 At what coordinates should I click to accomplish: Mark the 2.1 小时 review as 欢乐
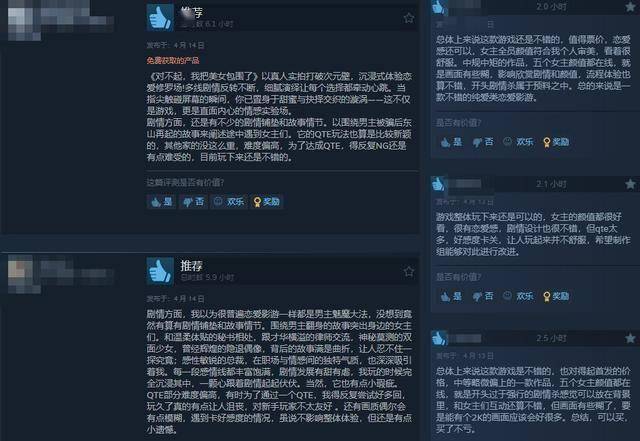point(518,296)
